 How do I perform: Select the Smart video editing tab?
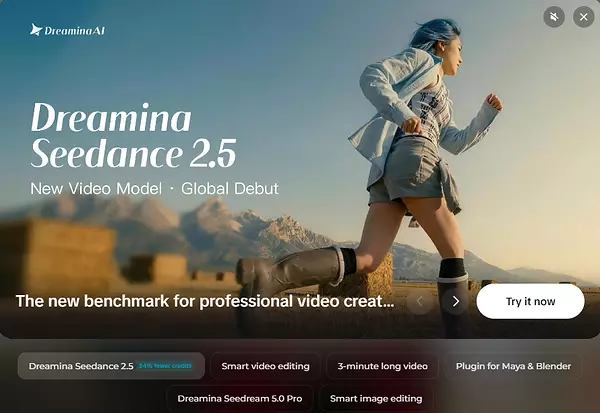(265, 366)
